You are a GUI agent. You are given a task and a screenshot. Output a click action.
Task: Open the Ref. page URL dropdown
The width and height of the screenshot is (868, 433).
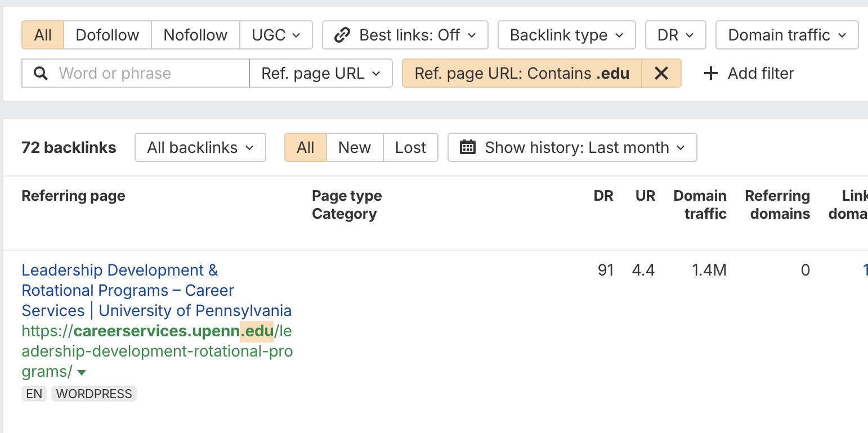pos(321,74)
